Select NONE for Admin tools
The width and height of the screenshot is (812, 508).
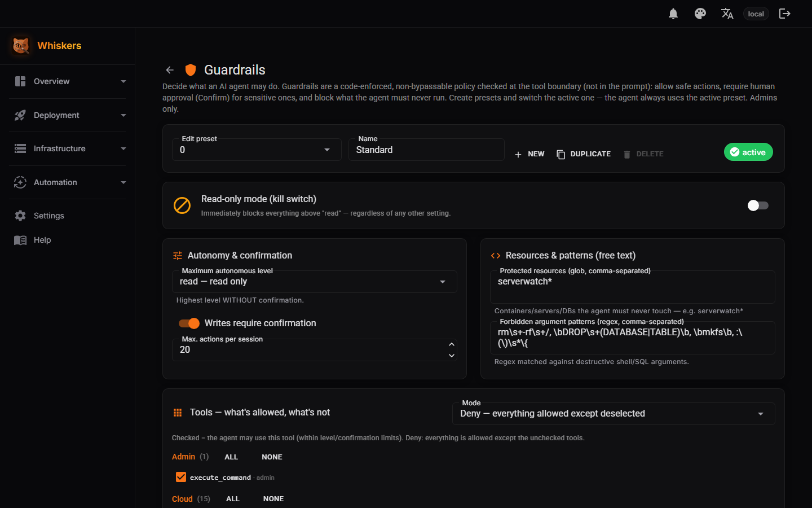272,457
